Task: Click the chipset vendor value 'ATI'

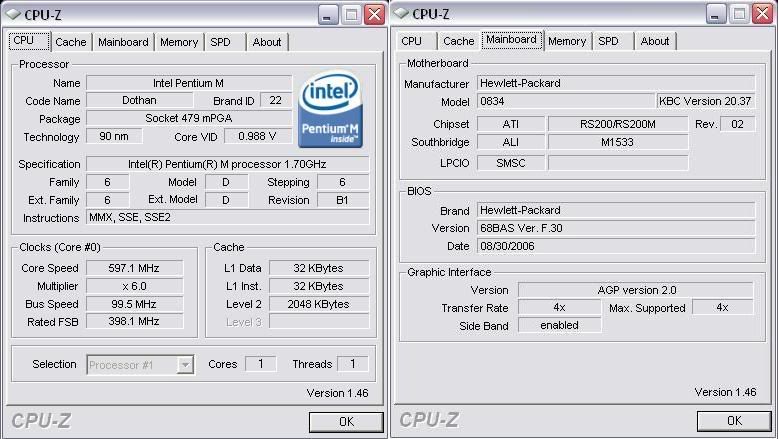Action: [x=511, y=124]
